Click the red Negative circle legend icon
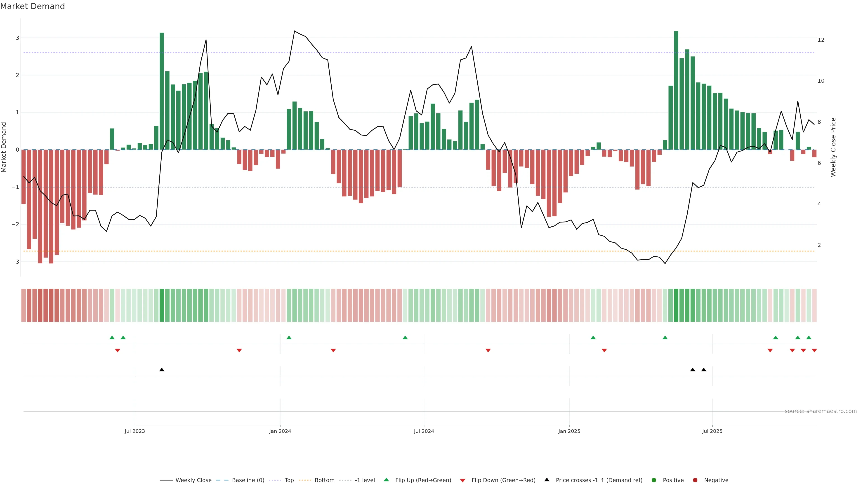This screenshot has height=488, width=868. point(695,480)
